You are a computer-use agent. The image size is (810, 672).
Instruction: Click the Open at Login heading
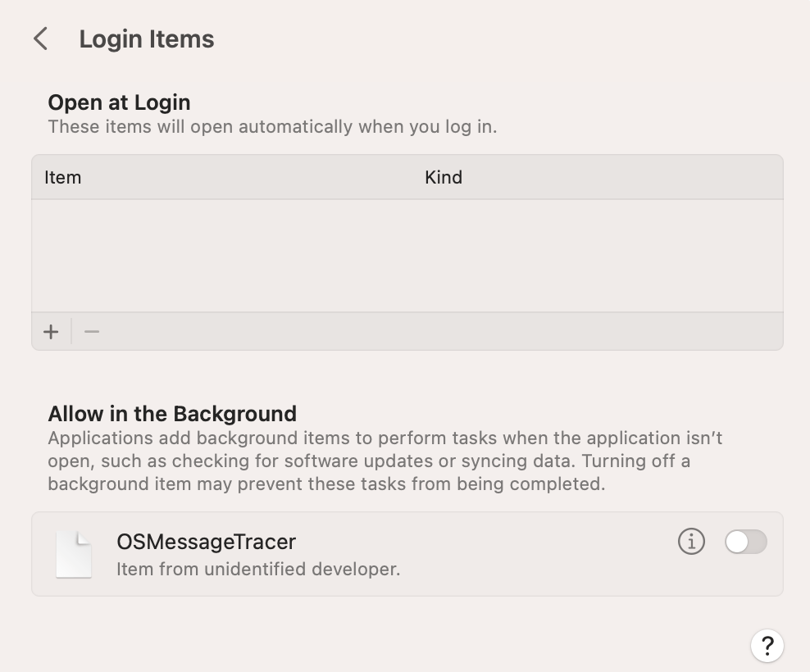pos(119,102)
